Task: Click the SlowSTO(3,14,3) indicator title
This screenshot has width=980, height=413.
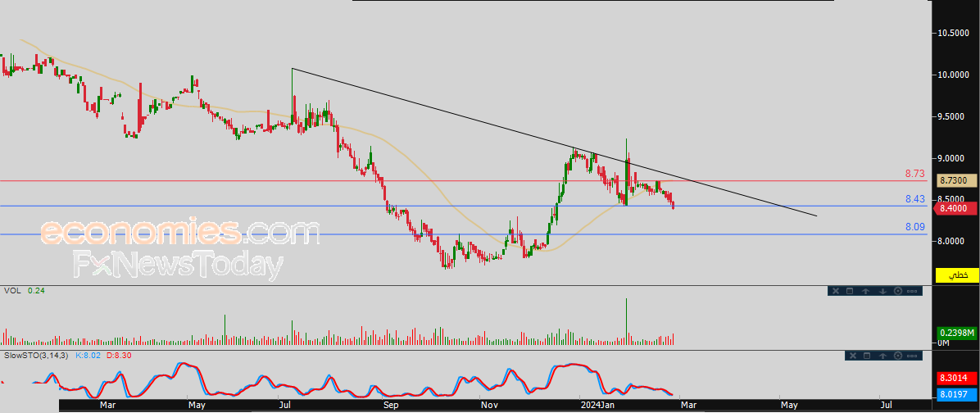Action: coord(37,355)
